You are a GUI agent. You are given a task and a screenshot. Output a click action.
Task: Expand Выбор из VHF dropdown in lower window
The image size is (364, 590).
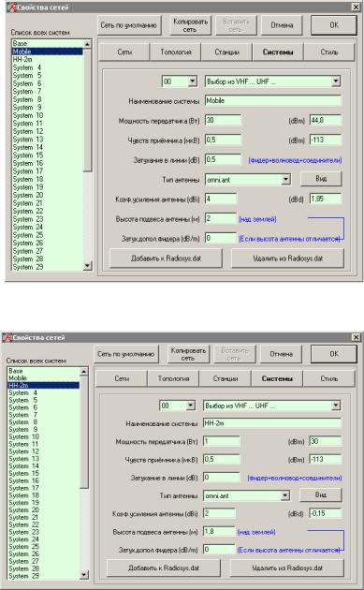click(336, 406)
